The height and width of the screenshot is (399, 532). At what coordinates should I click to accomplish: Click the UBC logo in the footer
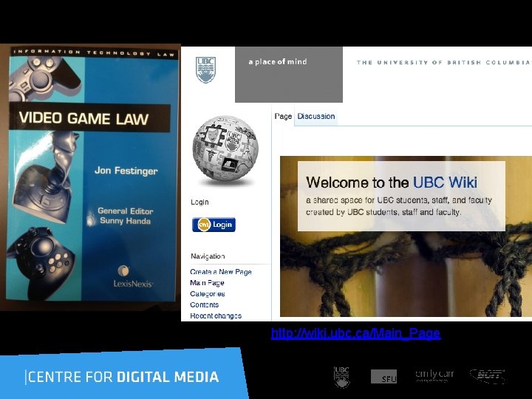(x=341, y=377)
